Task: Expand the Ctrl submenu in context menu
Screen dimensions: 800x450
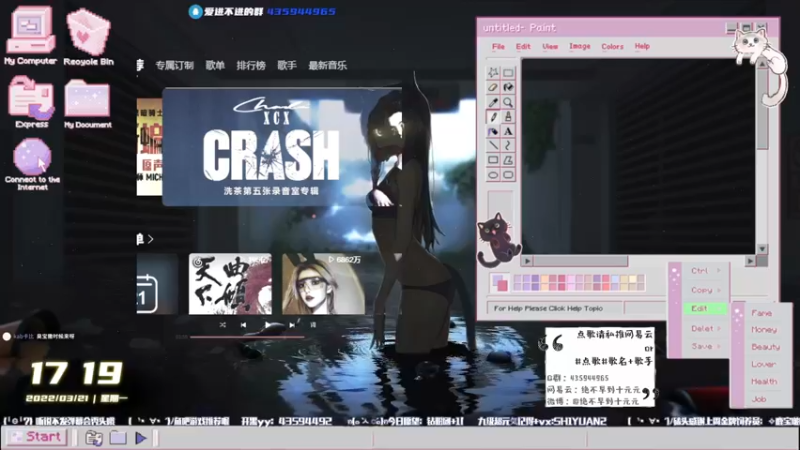Action: tap(705, 271)
